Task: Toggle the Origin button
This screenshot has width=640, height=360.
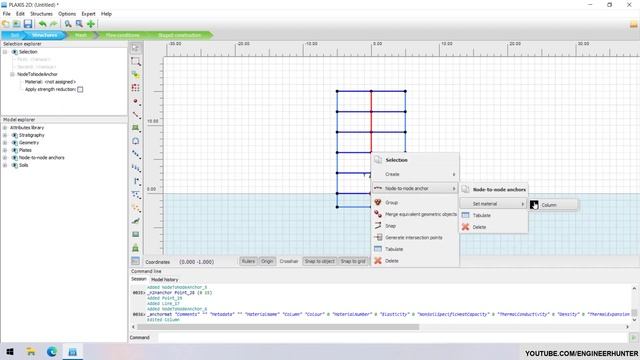Action: coord(267,261)
